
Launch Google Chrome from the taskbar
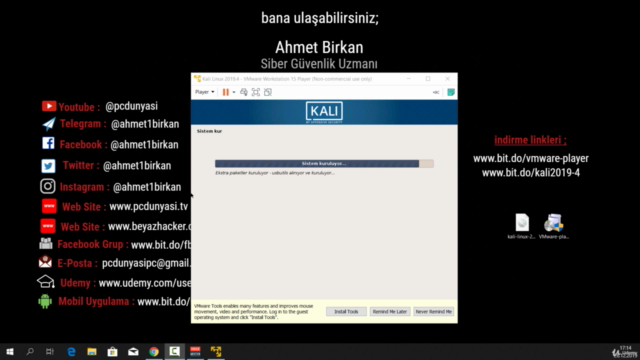pos(154,351)
